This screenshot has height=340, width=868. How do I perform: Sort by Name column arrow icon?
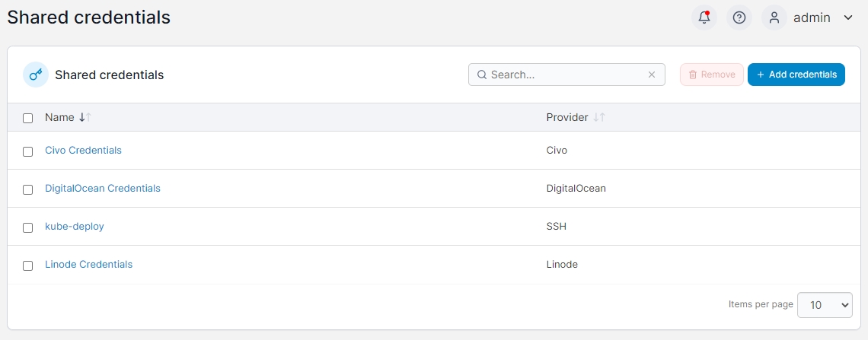coord(85,117)
